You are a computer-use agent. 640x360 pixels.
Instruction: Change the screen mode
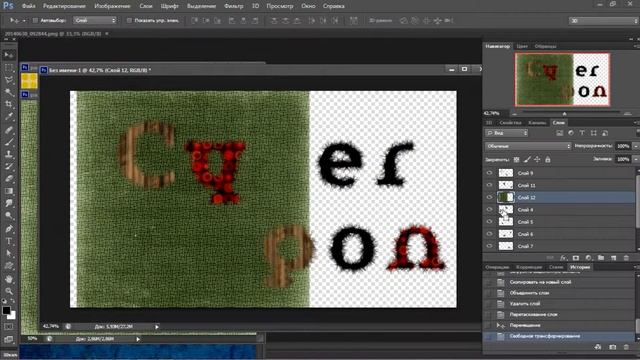(9, 339)
